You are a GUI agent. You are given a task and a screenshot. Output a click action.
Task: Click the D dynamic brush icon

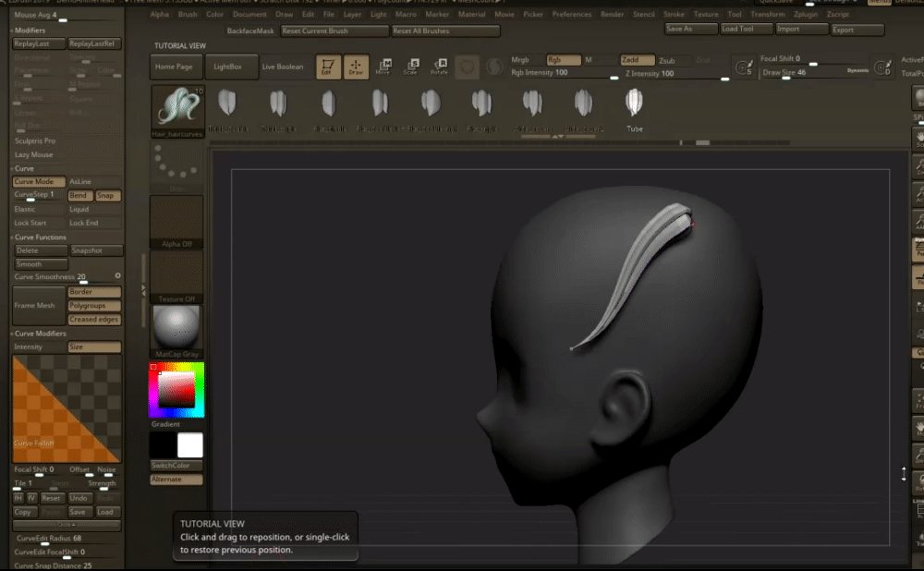click(882, 67)
